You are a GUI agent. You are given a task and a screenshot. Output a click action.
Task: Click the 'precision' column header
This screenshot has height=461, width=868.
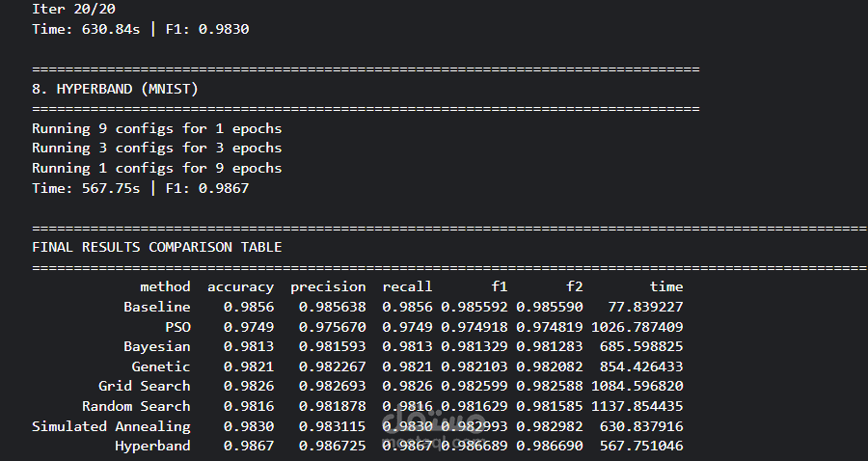pos(328,286)
